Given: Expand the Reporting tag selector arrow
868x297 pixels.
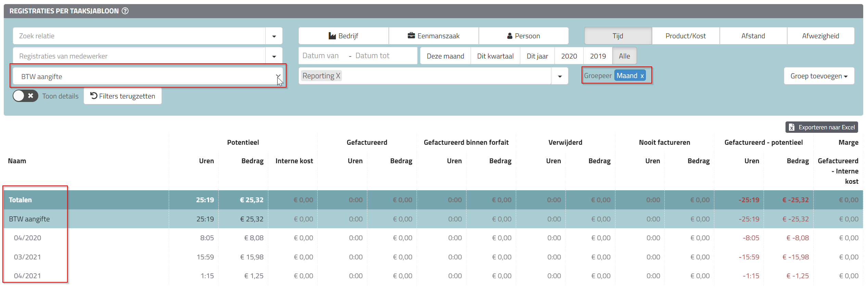Looking at the screenshot, I should 560,76.
